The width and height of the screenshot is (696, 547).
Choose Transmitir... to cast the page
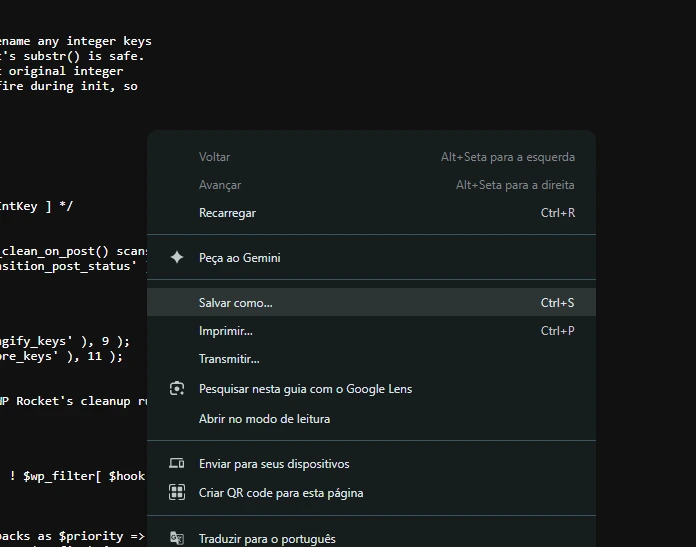click(x=371, y=359)
